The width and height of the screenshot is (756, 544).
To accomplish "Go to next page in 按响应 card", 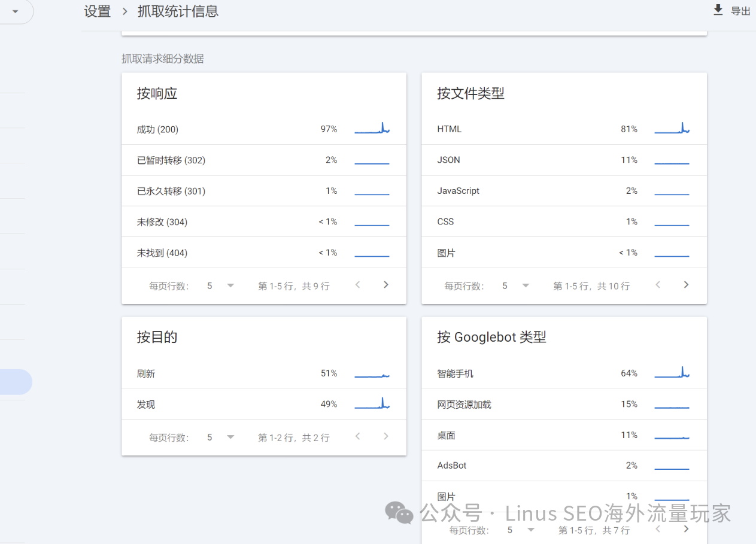I will 386,285.
